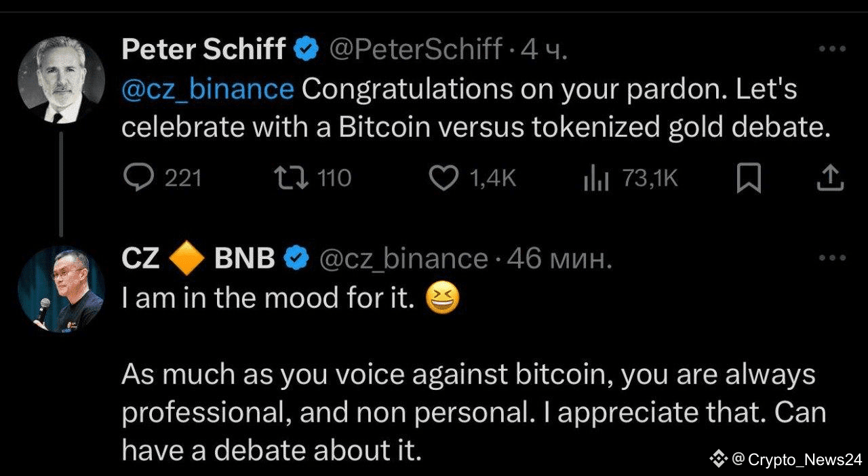Image resolution: width=868 pixels, height=476 pixels.
Task: Click the Peter Schiff display name
Action: pos(203,49)
